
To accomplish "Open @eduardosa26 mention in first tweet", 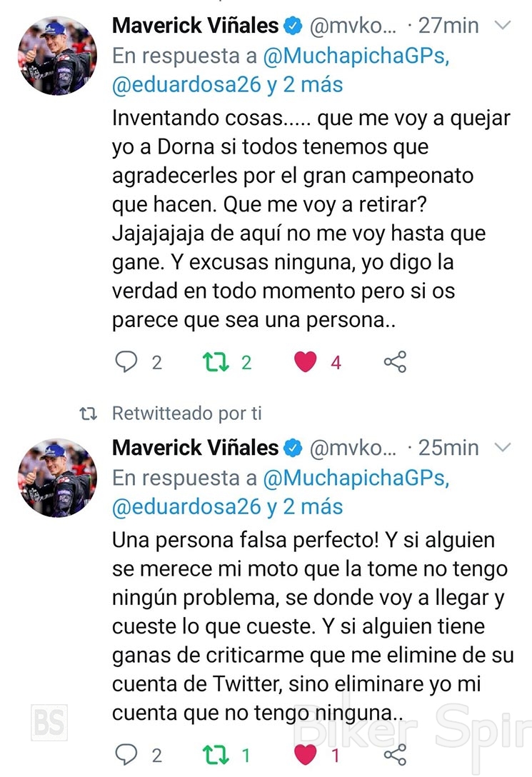I will tap(187, 85).
